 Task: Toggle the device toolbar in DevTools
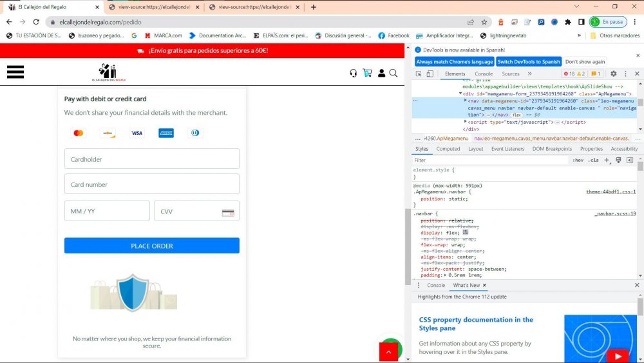click(430, 74)
